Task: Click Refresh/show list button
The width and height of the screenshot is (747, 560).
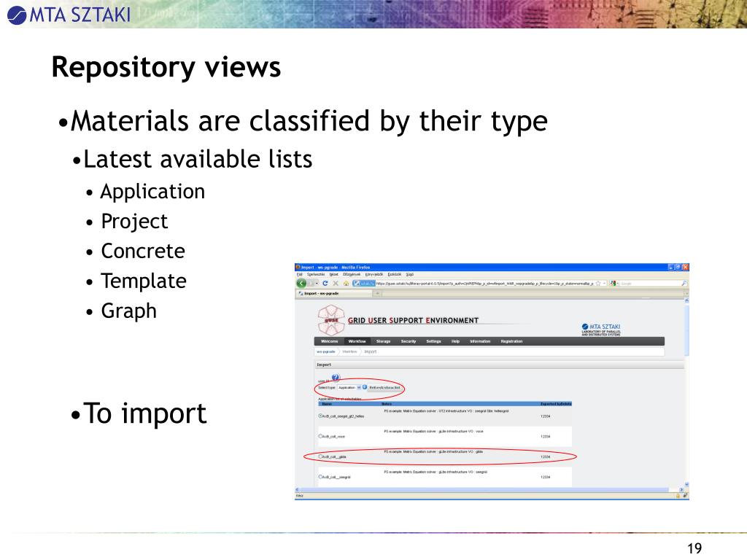Action: [x=384, y=388]
